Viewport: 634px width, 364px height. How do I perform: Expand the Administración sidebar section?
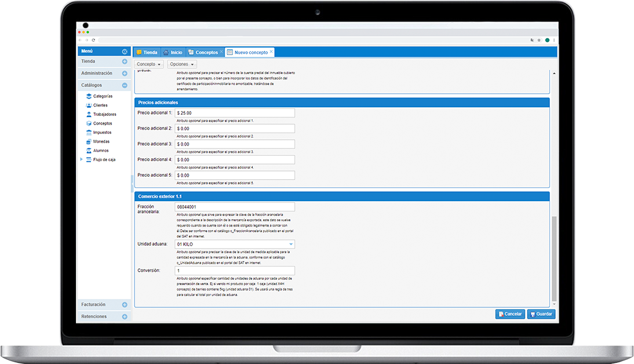click(x=125, y=74)
